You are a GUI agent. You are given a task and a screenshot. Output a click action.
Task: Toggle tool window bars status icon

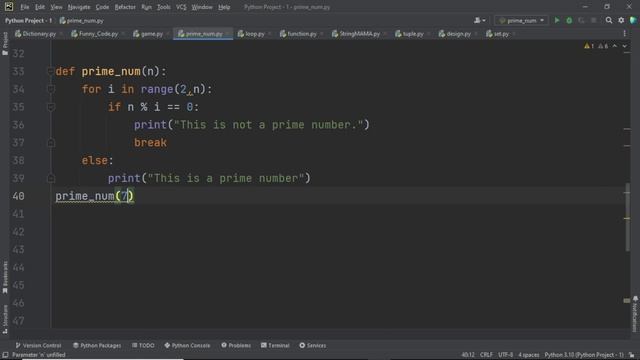pos(5,355)
